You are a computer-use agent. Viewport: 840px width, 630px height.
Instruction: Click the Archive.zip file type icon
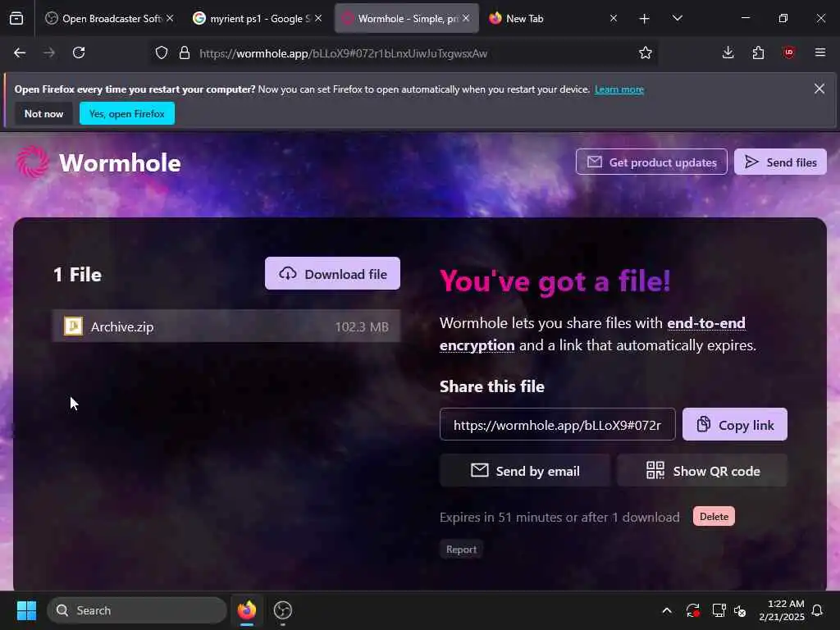pyautogui.click(x=73, y=326)
